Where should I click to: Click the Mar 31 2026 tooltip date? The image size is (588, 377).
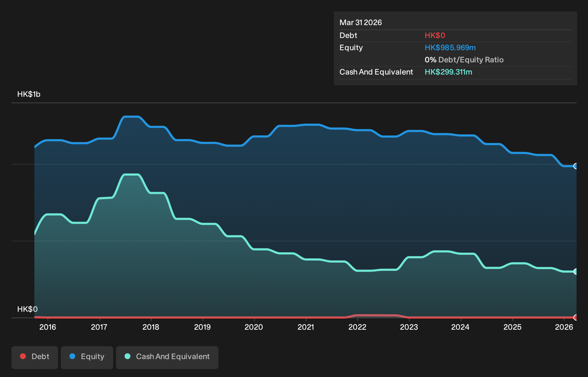click(361, 23)
